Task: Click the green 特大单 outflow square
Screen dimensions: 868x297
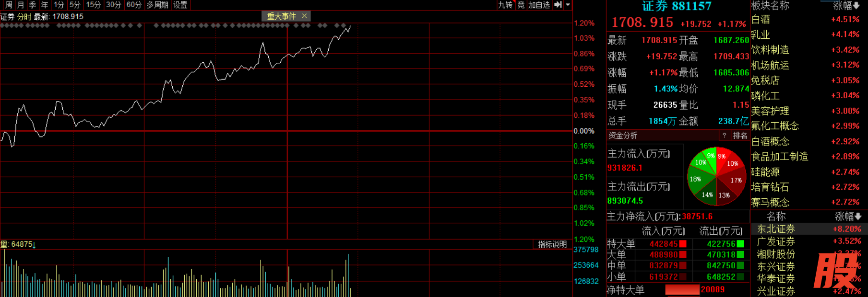Action: (x=740, y=244)
